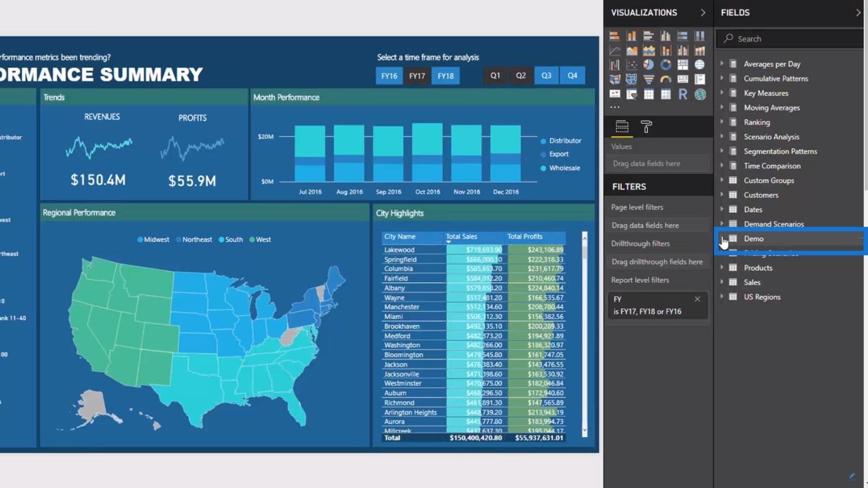Screen dimensions: 868x488
Task: Toggle the Q3 quarter slicer
Action: click(x=546, y=75)
